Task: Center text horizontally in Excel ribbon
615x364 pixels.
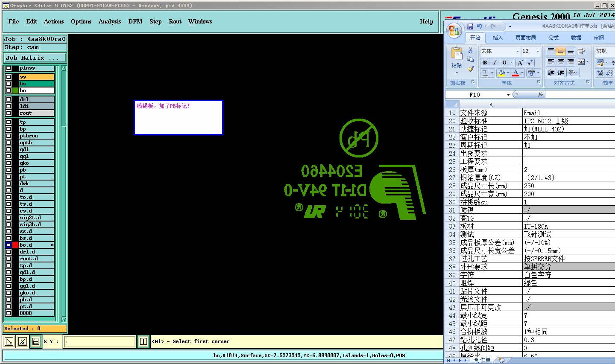Action: click(561, 62)
